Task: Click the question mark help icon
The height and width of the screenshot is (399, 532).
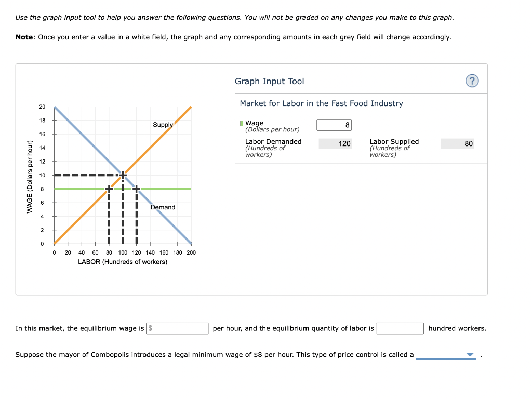Action: coord(472,81)
